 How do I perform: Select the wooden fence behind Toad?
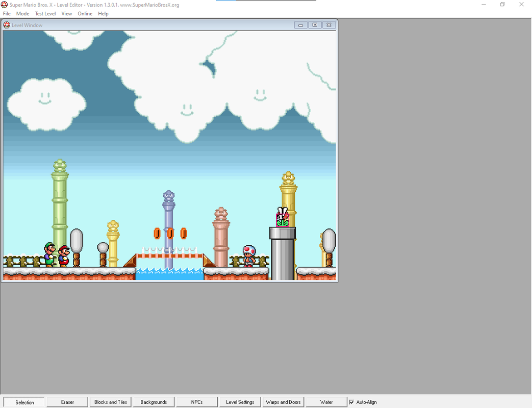[249, 261]
